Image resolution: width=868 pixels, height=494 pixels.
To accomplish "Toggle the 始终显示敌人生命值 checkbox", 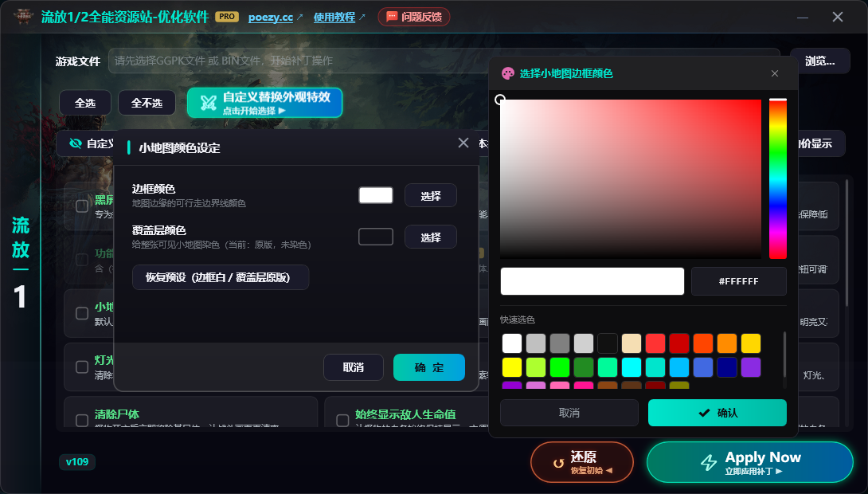I will tap(342, 421).
